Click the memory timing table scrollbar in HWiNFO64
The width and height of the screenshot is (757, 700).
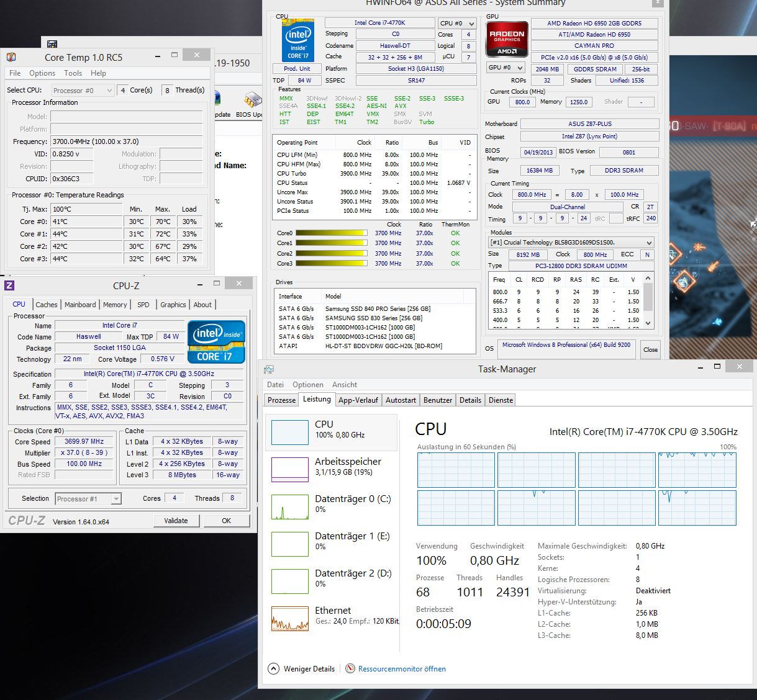point(648,300)
